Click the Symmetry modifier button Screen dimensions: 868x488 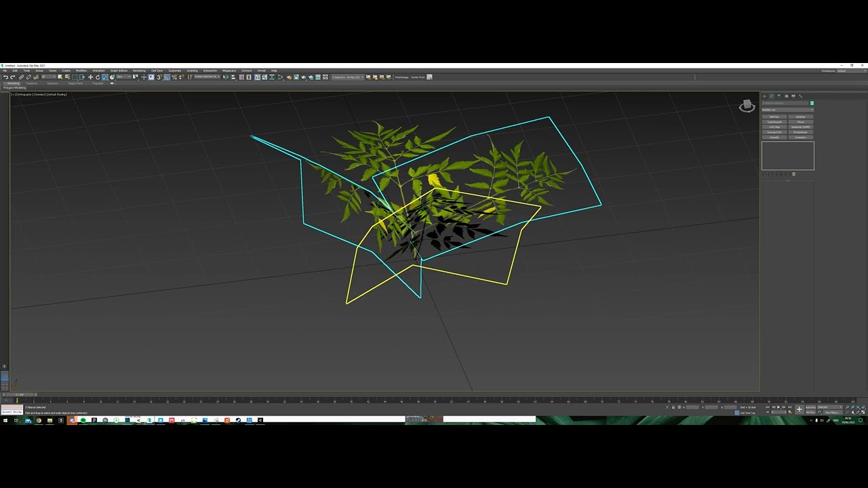[x=801, y=138]
